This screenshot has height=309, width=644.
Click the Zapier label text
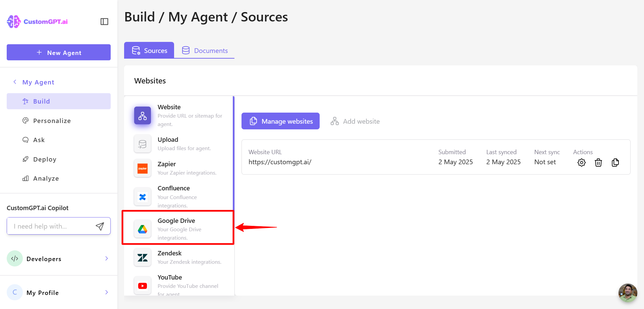tap(167, 164)
